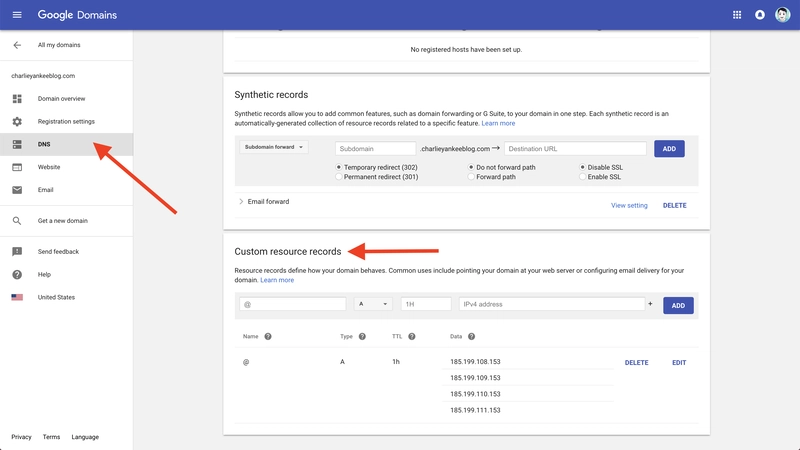This screenshot has width=800, height=450.
Task: Open Registration settings page
Action: point(66,121)
